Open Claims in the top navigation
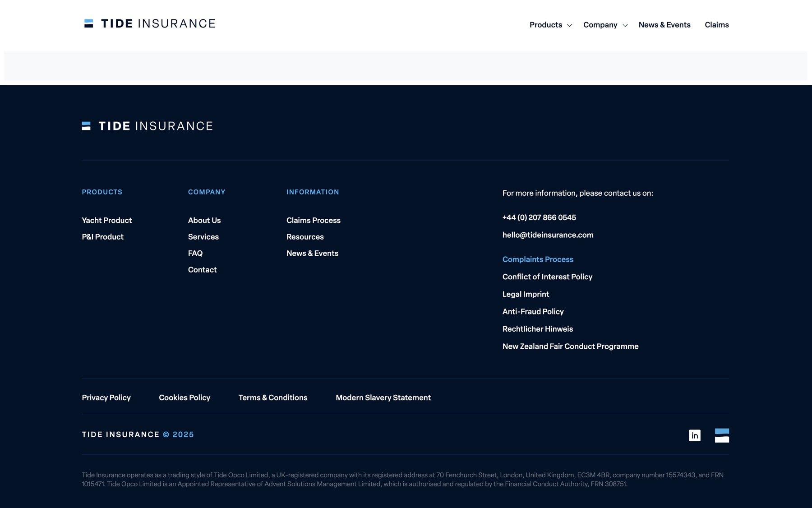Viewport: 812px width, 508px height. pos(717,25)
